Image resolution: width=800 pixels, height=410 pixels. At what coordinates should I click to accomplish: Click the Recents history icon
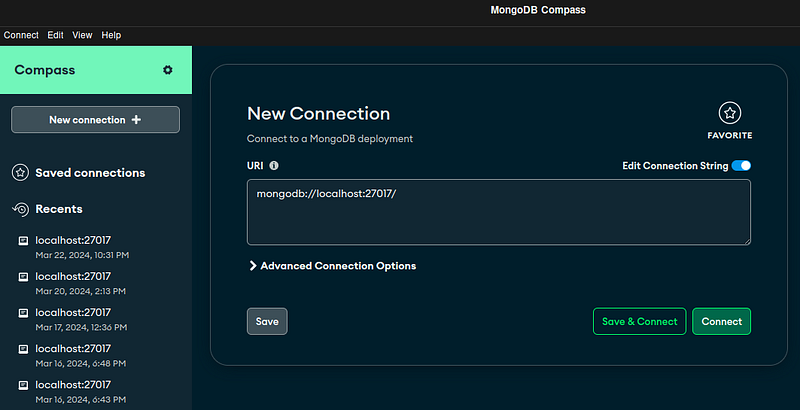pos(20,209)
